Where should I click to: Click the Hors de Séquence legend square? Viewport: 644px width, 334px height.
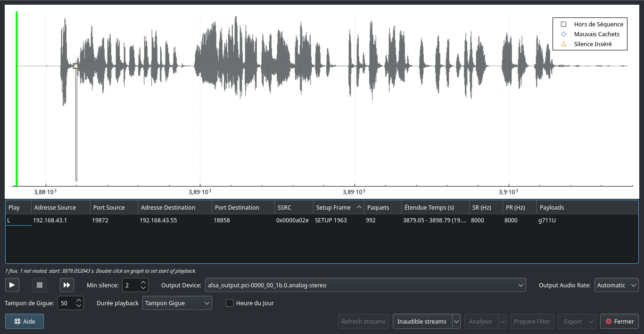click(563, 24)
